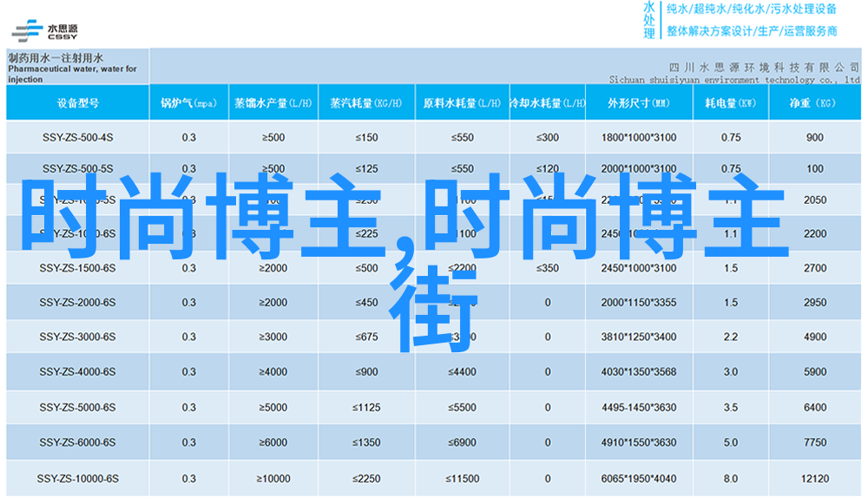868x504 pixels.
Task: Select the 锅炉气(mpa) column header
Action: pos(188,103)
